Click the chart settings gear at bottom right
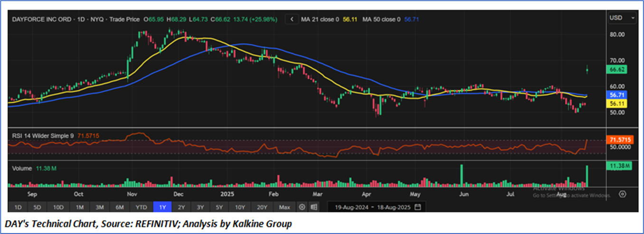Viewport: 644px width, 234px height. 623,194
